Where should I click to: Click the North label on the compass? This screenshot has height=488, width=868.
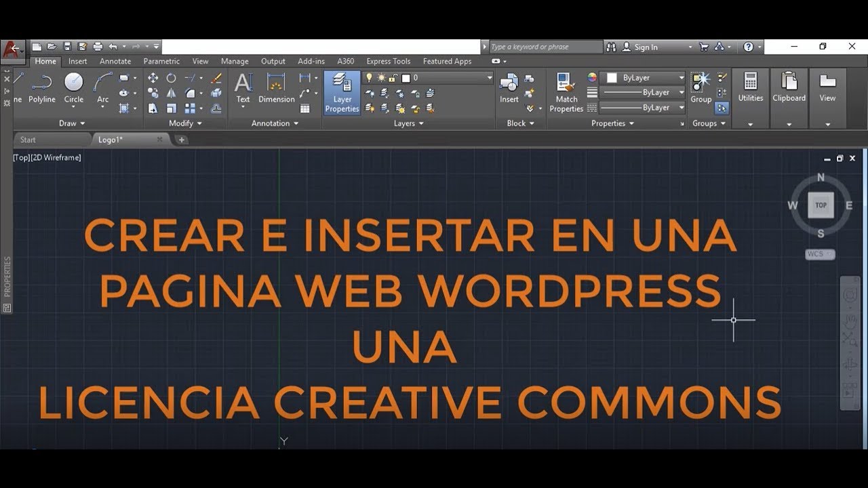[821, 178]
